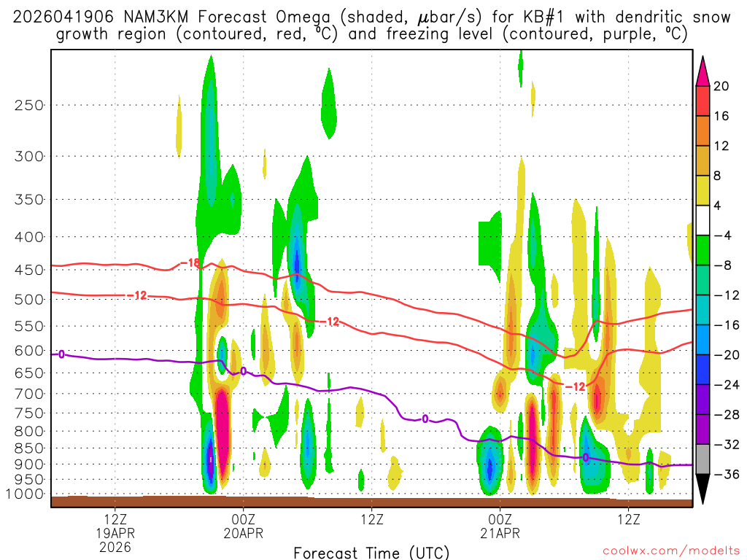Click the red '-18' contour label
Screen dimensions: 747x560
190,262
